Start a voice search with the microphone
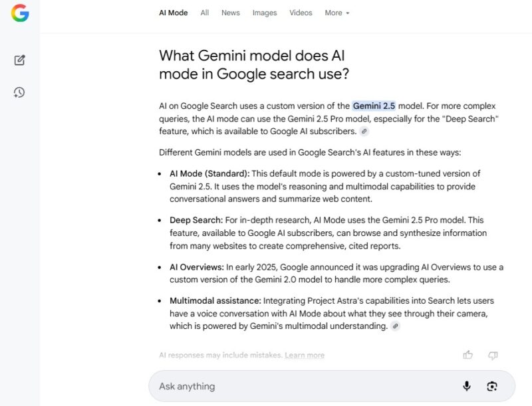The height and width of the screenshot is (406, 532). point(466,386)
